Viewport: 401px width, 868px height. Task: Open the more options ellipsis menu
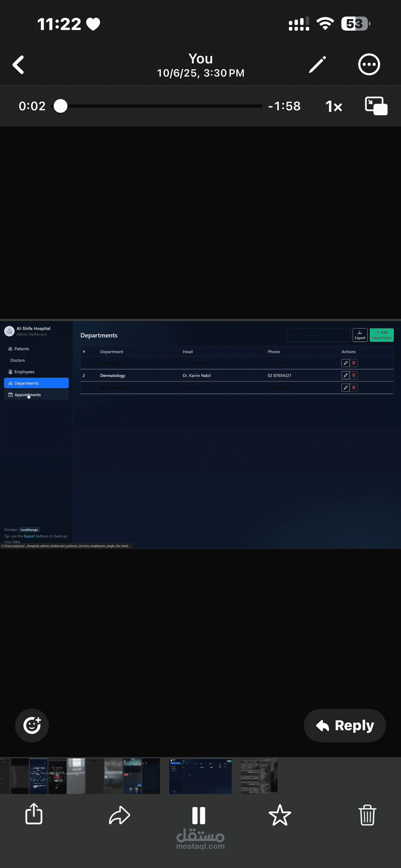[369, 64]
